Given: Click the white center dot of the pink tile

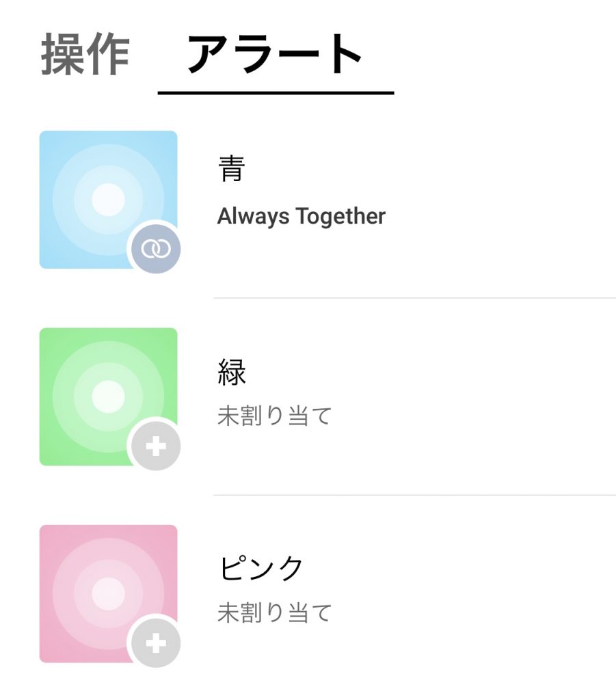Looking at the screenshot, I should pos(108,593).
